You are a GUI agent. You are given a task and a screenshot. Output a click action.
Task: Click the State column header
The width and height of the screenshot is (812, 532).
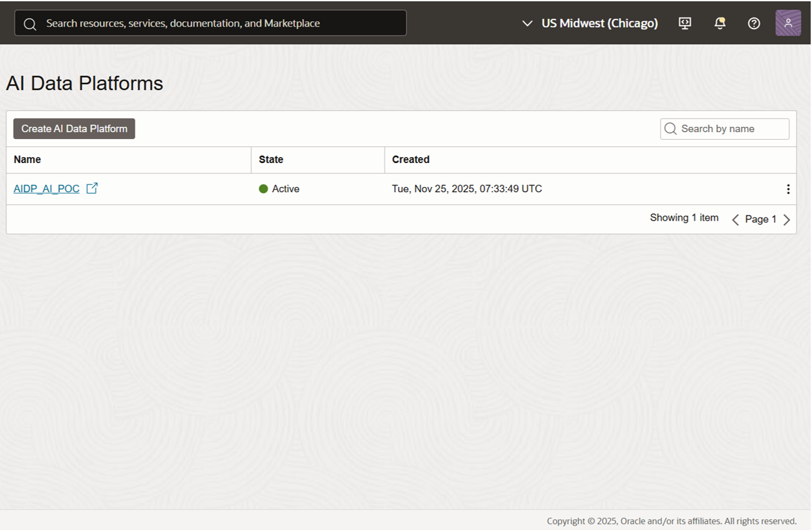pos(271,160)
